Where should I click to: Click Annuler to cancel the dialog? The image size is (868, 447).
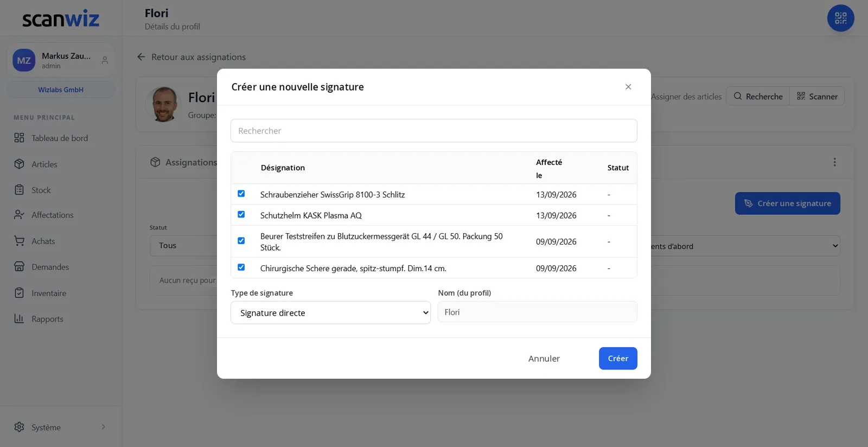[544, 359]
